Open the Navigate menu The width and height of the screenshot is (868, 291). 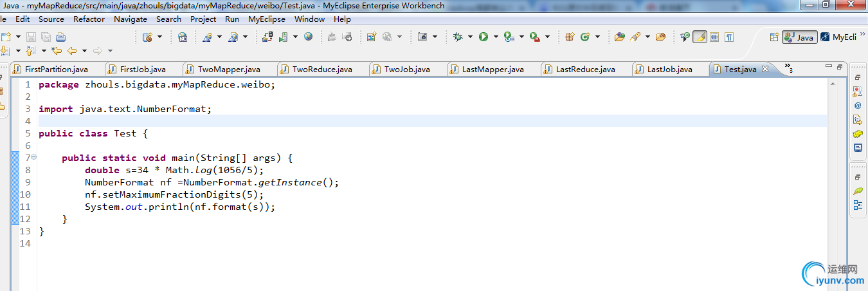pos(131,19)
